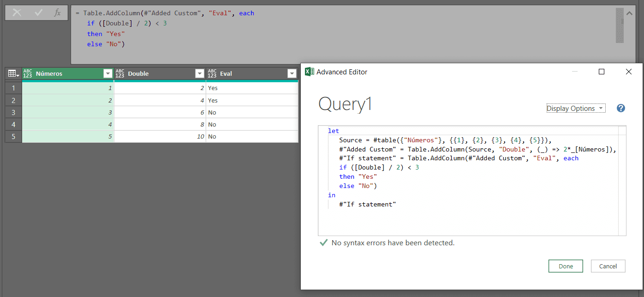This screenshot has height=297, width=644.
Task: Open Advanced Editor help with the question mark icon
Action: coord(620,108)
